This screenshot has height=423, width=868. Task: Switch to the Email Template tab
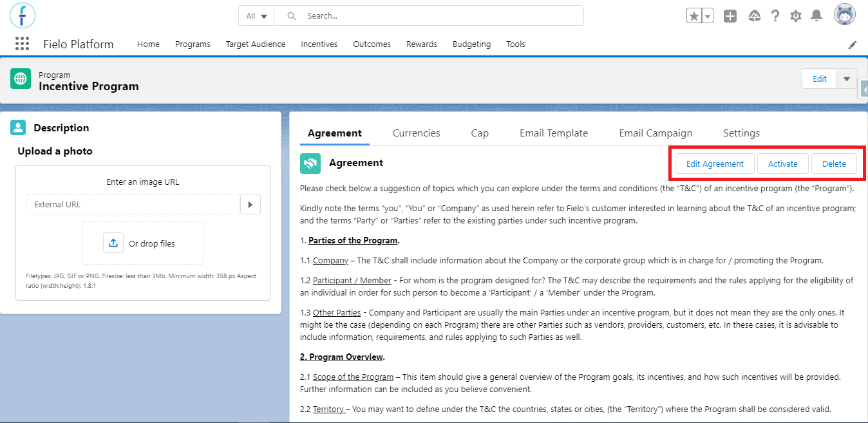[x=554, y=133]
